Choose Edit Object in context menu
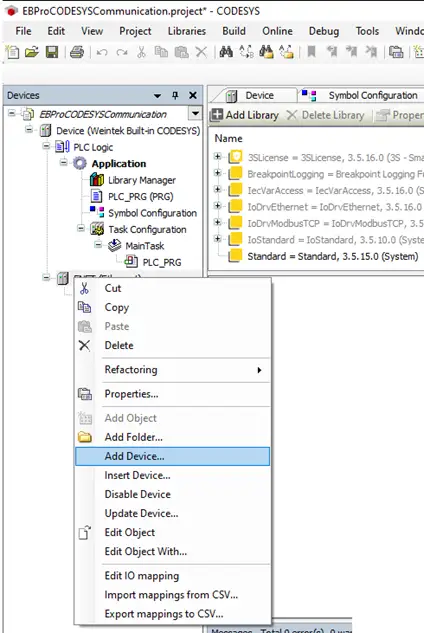Image resolution: width=424 pixels, height=633 pixels. click(x=172, y=532)
